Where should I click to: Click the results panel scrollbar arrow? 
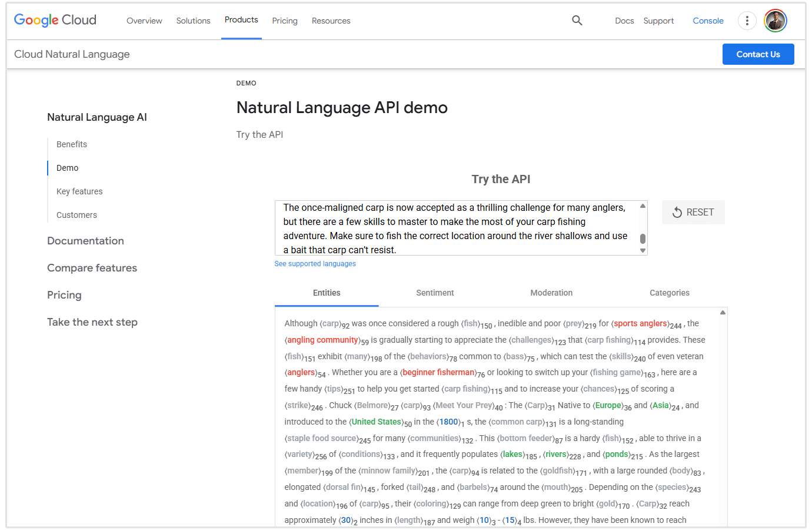(723, 312)
